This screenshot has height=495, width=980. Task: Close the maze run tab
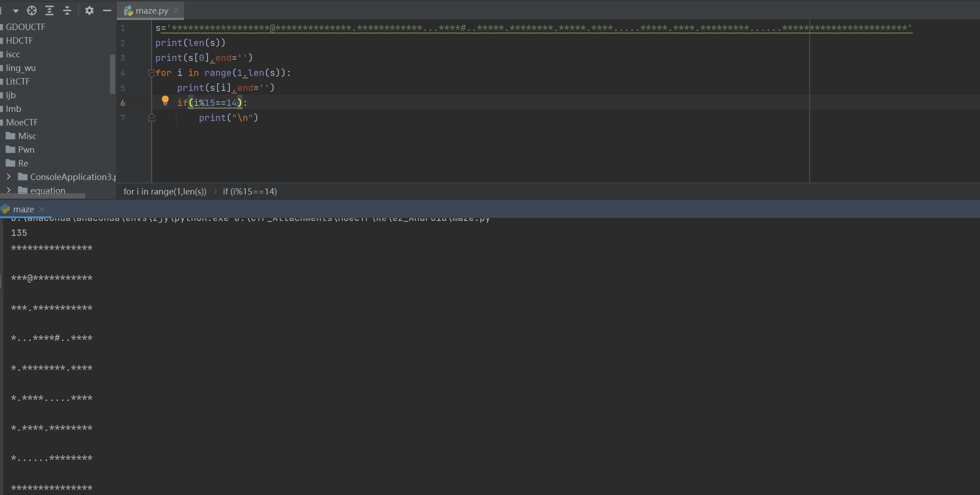[42, 209]
